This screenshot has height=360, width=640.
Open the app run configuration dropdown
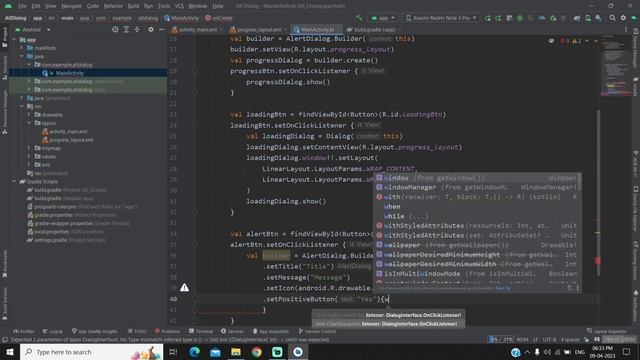(382, 18)
